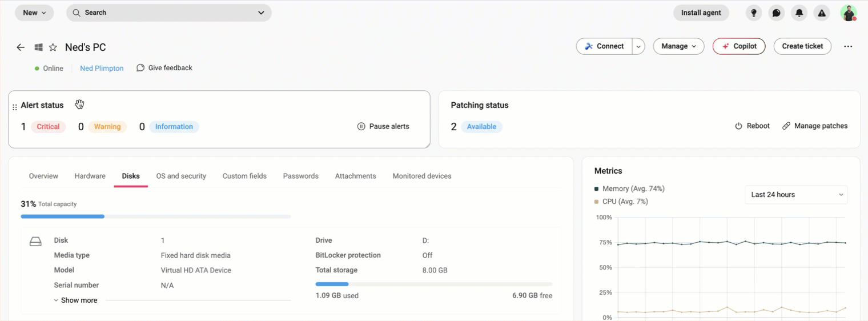The image size is (868, 321).
Task: Open the Manage dropdown
Action: coord(678,46)
